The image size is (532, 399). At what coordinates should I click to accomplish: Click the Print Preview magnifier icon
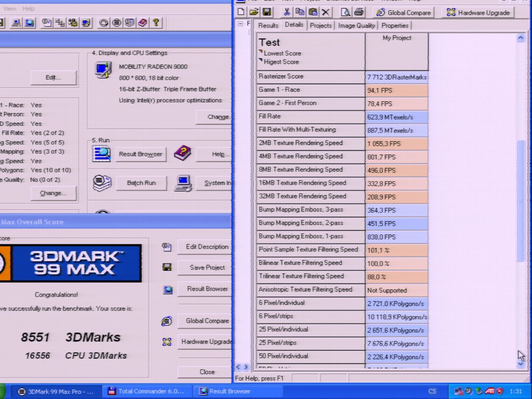(x=345, y=12)
